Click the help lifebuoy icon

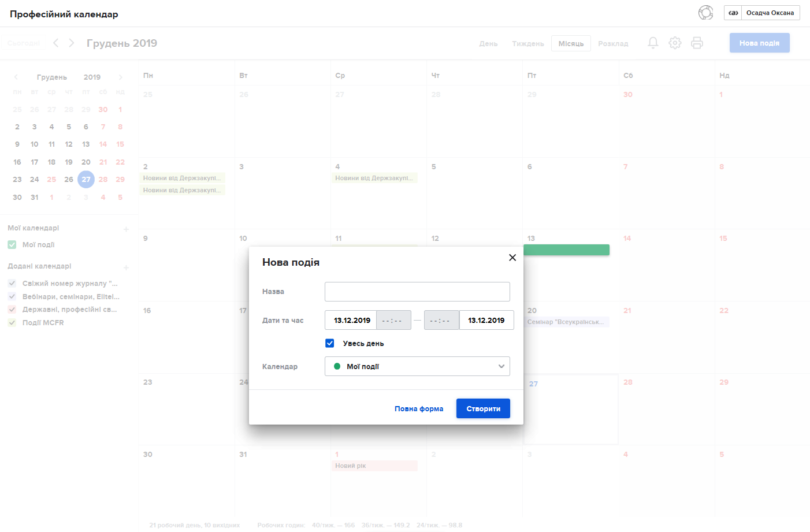click(705, 13)
